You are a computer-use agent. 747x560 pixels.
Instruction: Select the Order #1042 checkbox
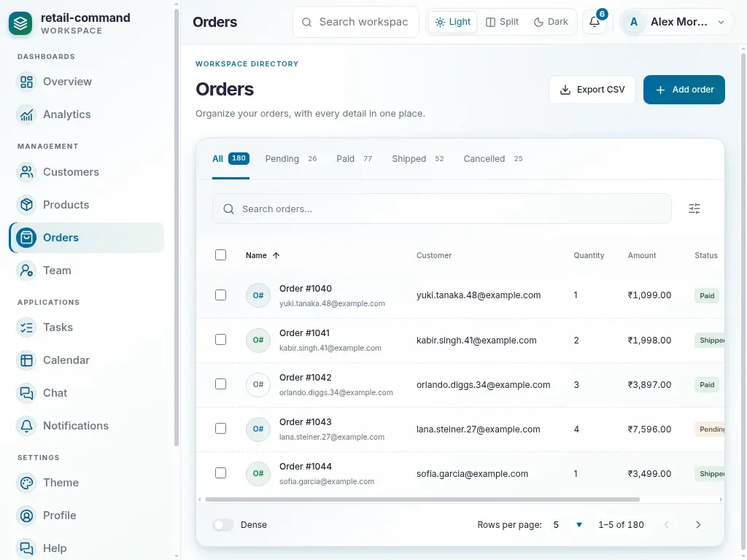pyautogui.click(x=220, y=384)
